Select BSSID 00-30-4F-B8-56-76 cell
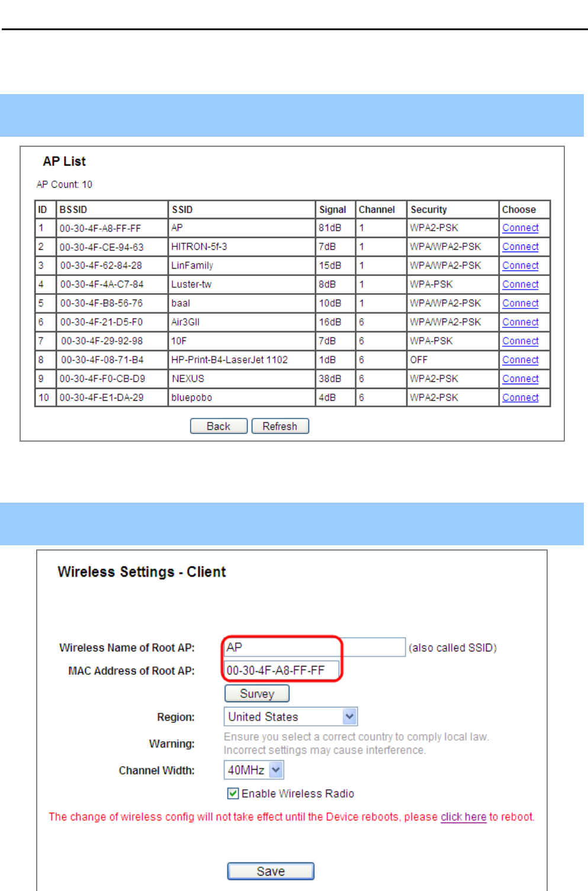This screenshot has width=588, height=891. tap(112, 304)
